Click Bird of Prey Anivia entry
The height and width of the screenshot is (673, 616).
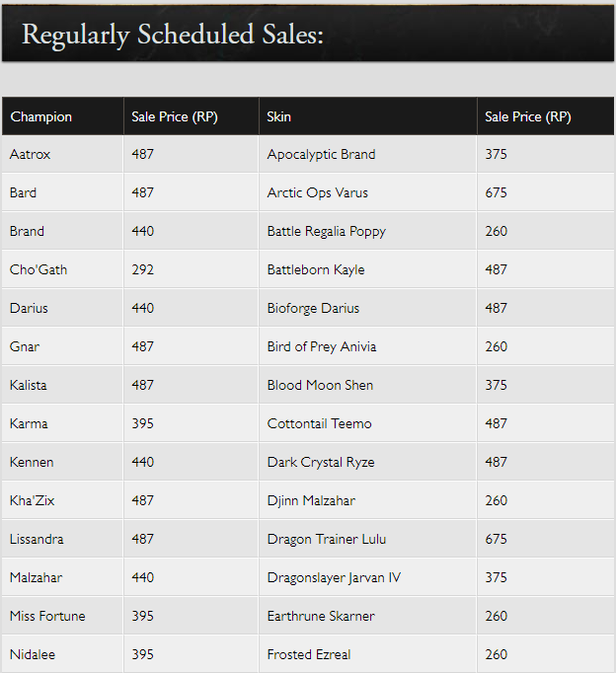click(322, 346)
